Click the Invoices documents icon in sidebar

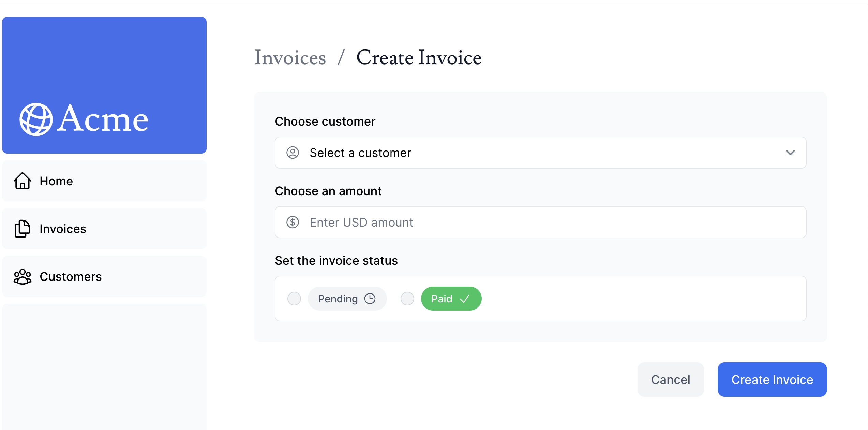pos(23,229)
